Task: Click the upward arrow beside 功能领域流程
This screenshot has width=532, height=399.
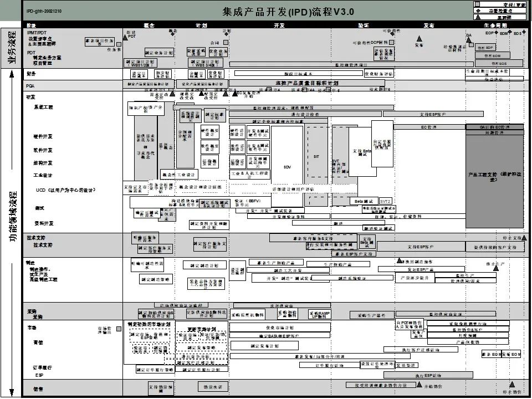Action: pyautogui.click(x=12, y=74)
